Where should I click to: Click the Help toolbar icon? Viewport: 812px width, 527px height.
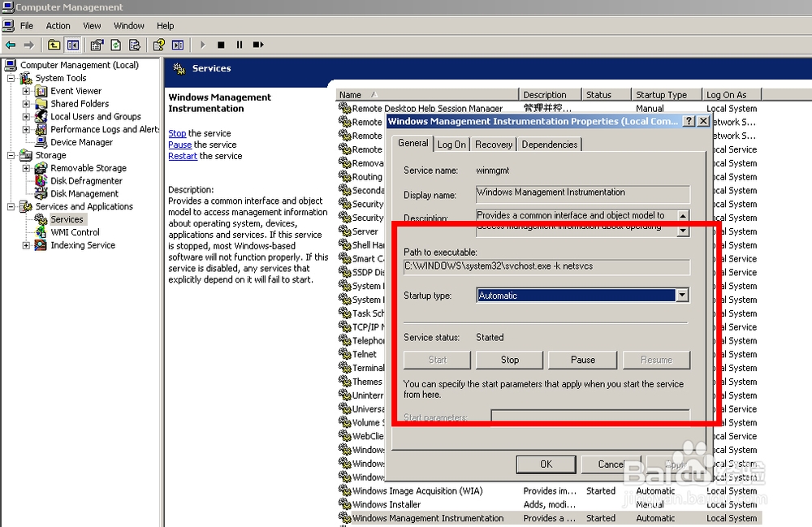[x=159, y=45]
